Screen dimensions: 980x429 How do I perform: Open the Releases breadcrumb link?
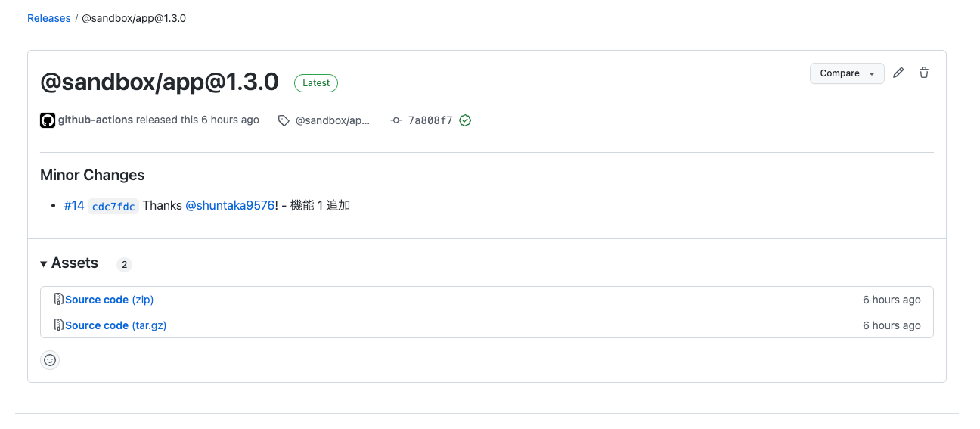tap(49, 18)
